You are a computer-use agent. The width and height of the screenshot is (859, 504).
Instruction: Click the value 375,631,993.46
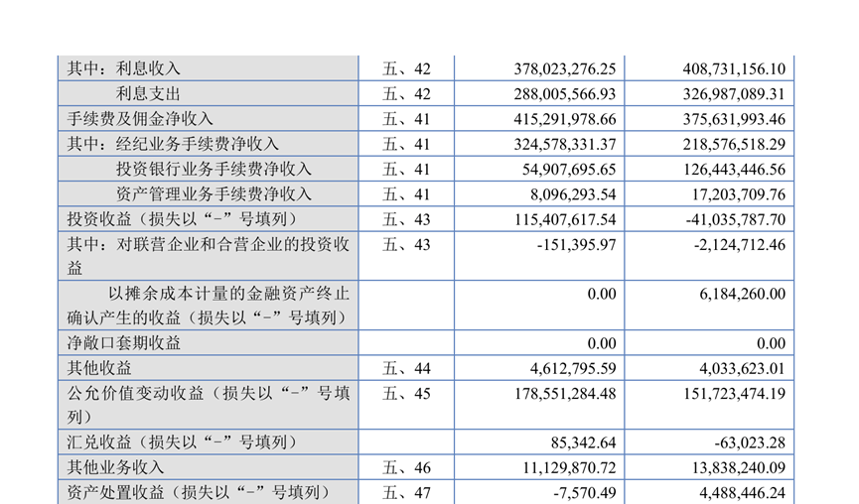[734, 119]
